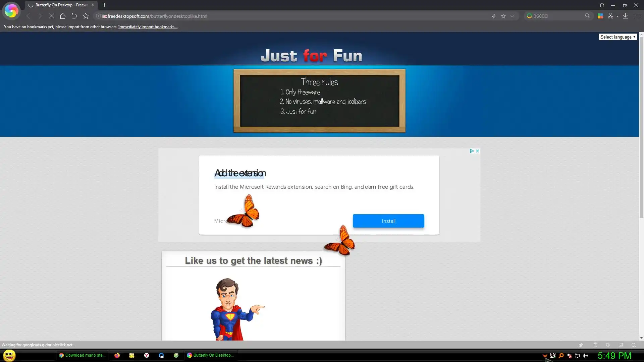This screenshot has height=362, width=644.
Task: Click the home page icon
Action: [x=63, y=16]
